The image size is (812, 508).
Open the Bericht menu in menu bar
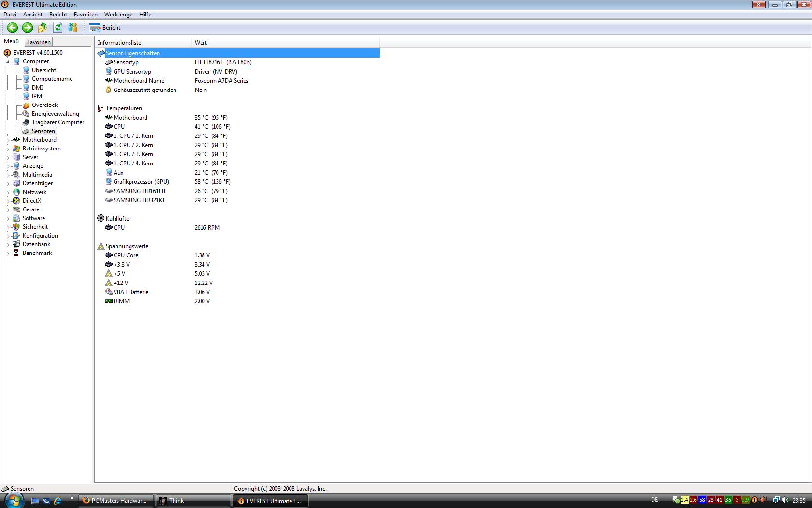(x=58, y=15)
